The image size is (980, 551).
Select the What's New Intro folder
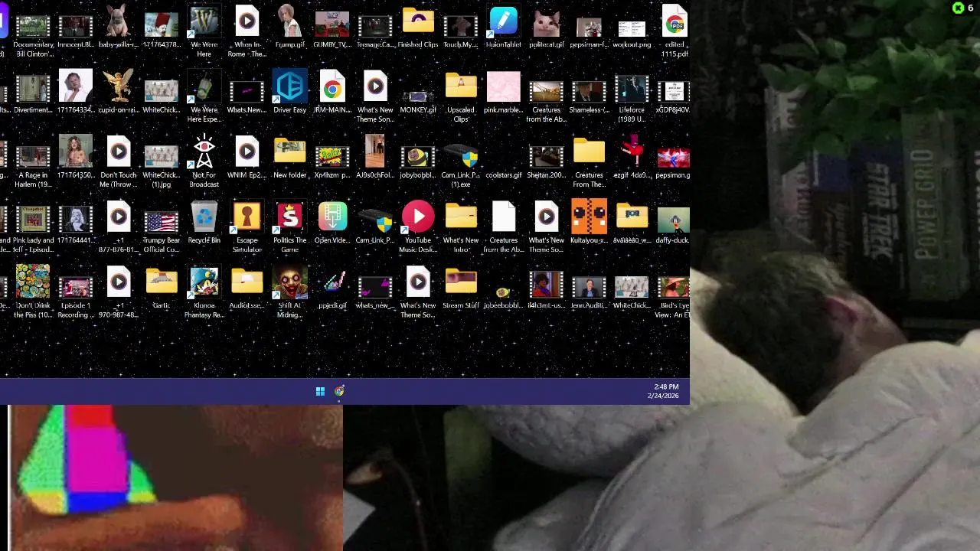(461, 228)
